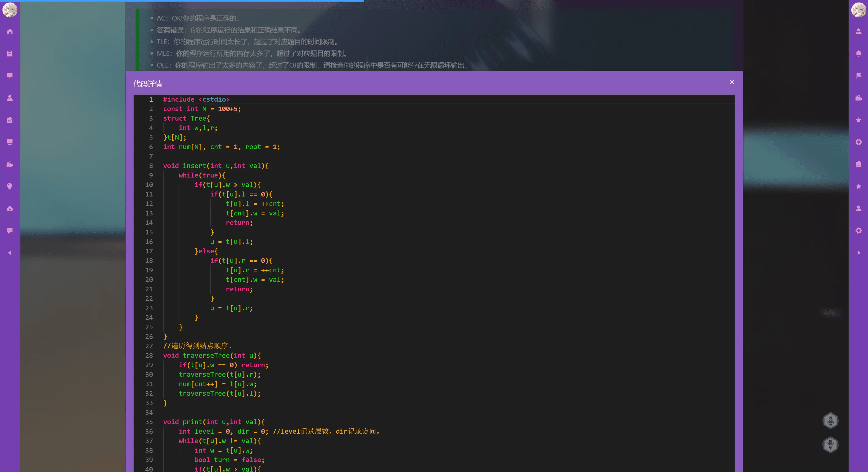Click the cloud upload icon in left sidebar
868x472 pixels.
point(10,209)
